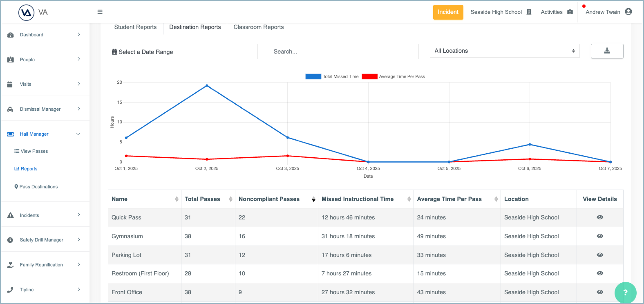Sort by Noncompliant Passes column arrows
Screen dimensions: 644x304
tap(313, 199)
